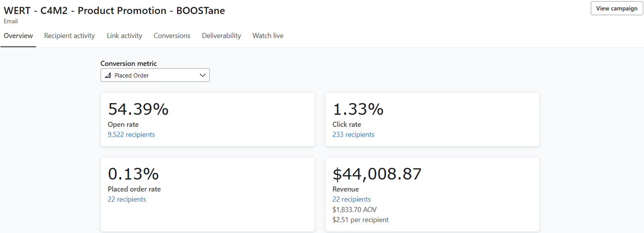This screenshot has width=644, height=233.
Task: Open the Deliverability tab
Action: [x=221, y=36]
